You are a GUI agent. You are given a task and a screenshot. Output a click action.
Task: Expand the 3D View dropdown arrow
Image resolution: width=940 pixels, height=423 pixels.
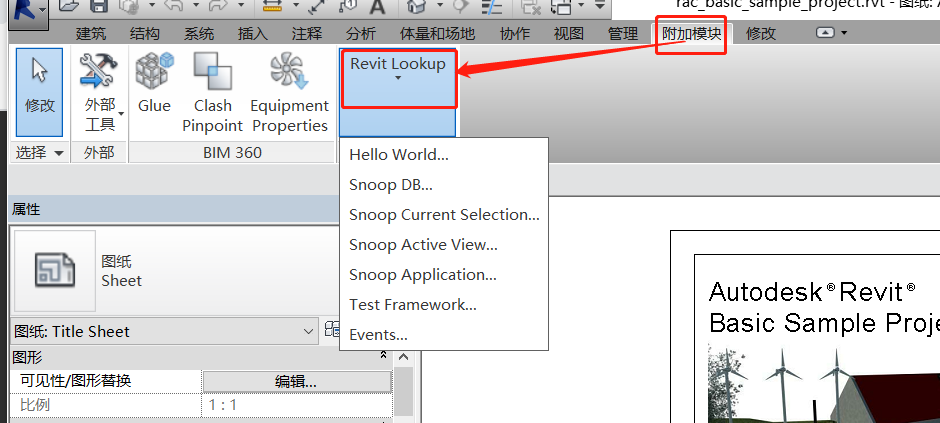[439, 5]
